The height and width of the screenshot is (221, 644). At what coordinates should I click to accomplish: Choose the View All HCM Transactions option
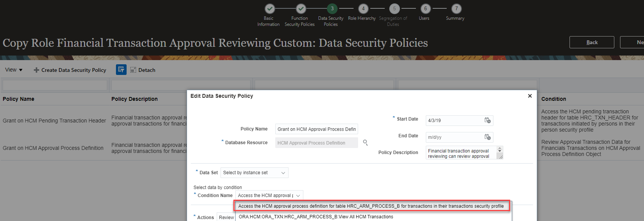316,217
